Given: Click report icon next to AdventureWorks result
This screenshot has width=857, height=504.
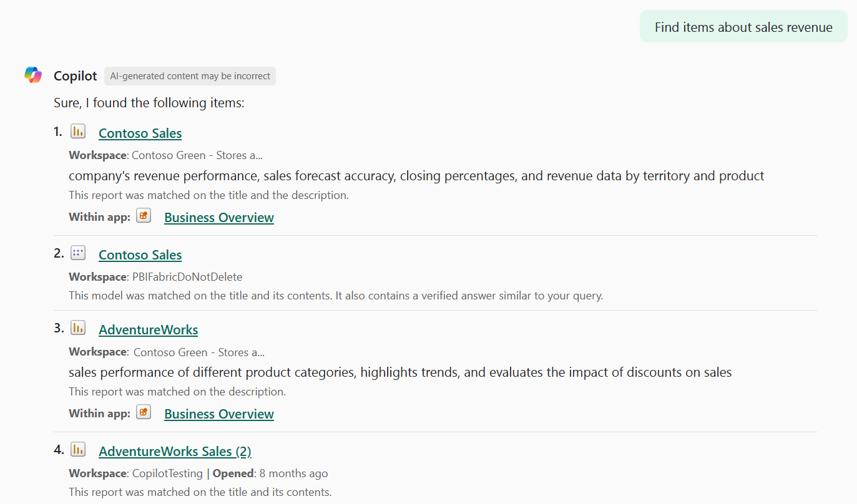Looking at the screenshot, I should [78, 327].
